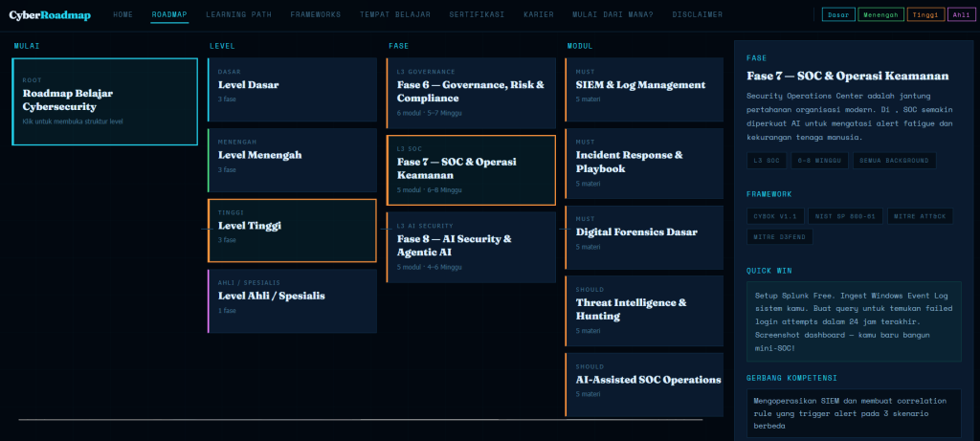Viewport: 980px width, 441px height.
Task: Open Digital Forensics Dasar module
Action: [x=644, y=237]
